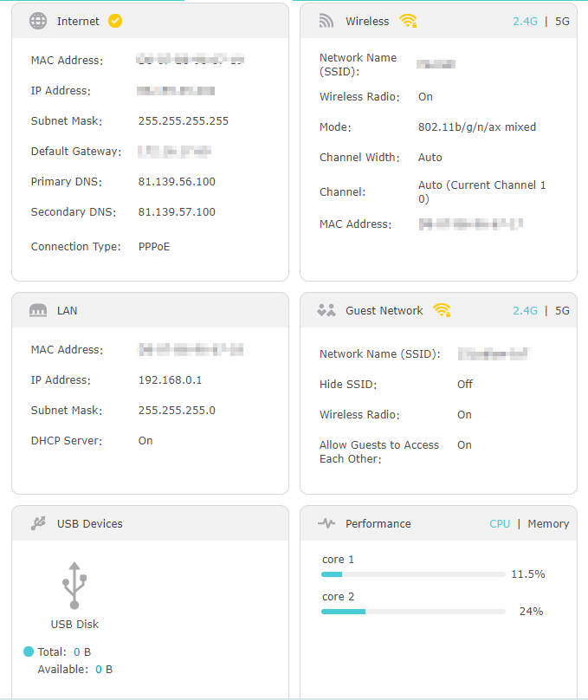588x700 pixels.
Task: Click the core 2 usage bar
Action: tap(413, 612)
